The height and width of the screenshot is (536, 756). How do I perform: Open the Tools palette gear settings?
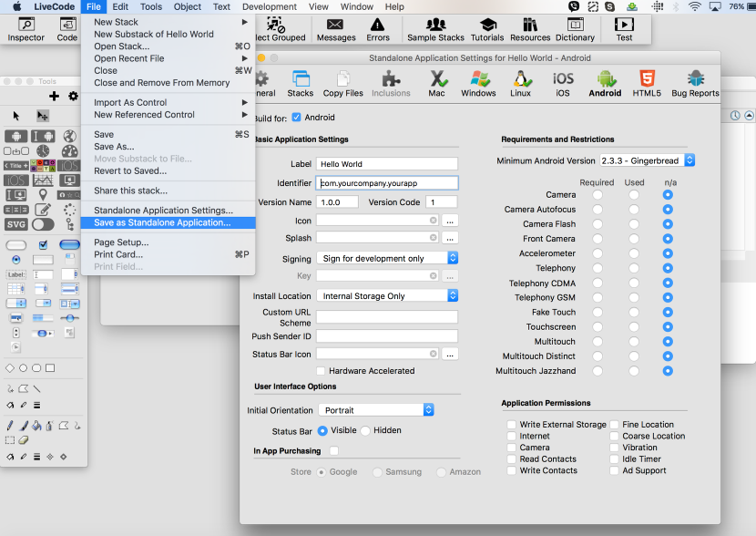[x=73, y=96]
